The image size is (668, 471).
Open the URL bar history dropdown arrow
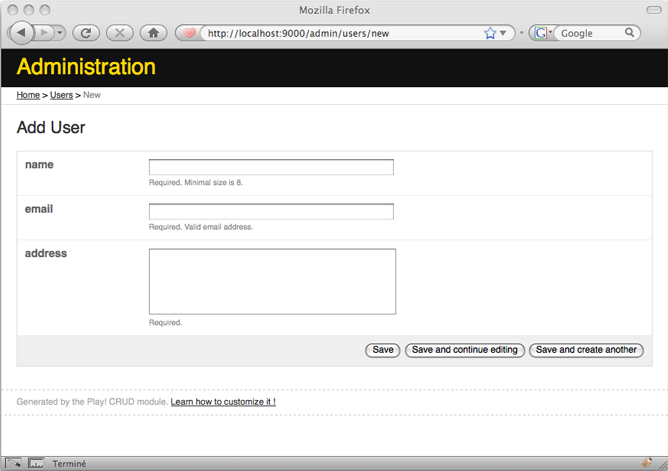503,33
